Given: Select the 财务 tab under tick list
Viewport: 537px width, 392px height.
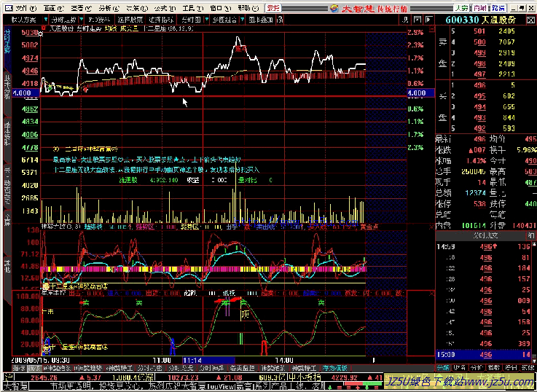Looking at the screenshot, I should point(459,368).
